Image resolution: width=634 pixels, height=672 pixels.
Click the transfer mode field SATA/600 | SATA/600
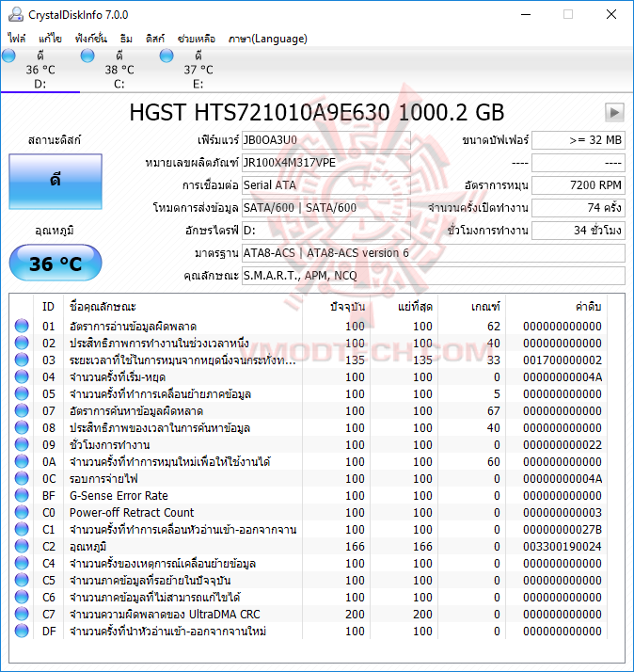(326, 208)
